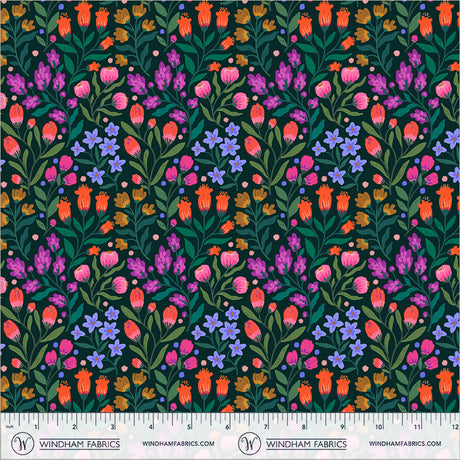Screen dimensions: 460x460
Task: Pick the 6-inch marker on the ruler
Action: (x=227, y=427)
